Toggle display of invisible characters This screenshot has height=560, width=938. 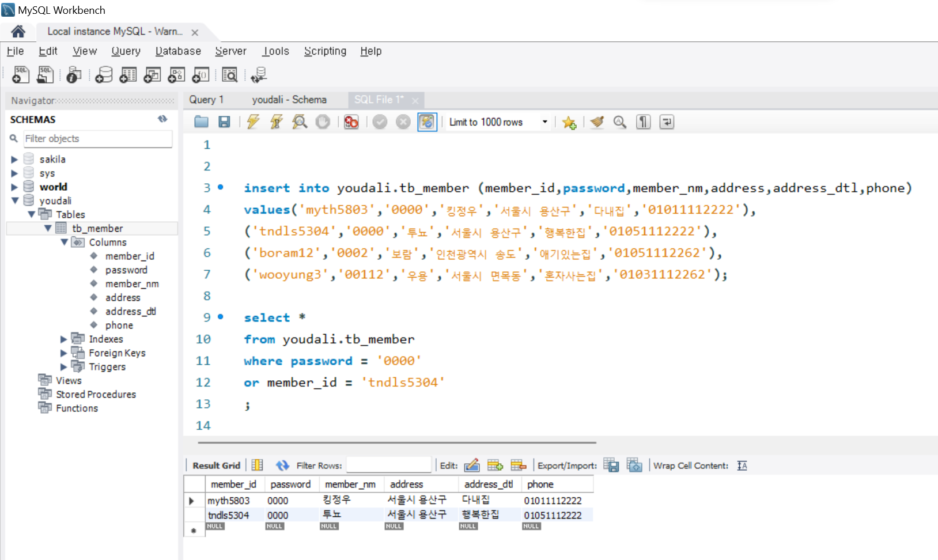643,122
